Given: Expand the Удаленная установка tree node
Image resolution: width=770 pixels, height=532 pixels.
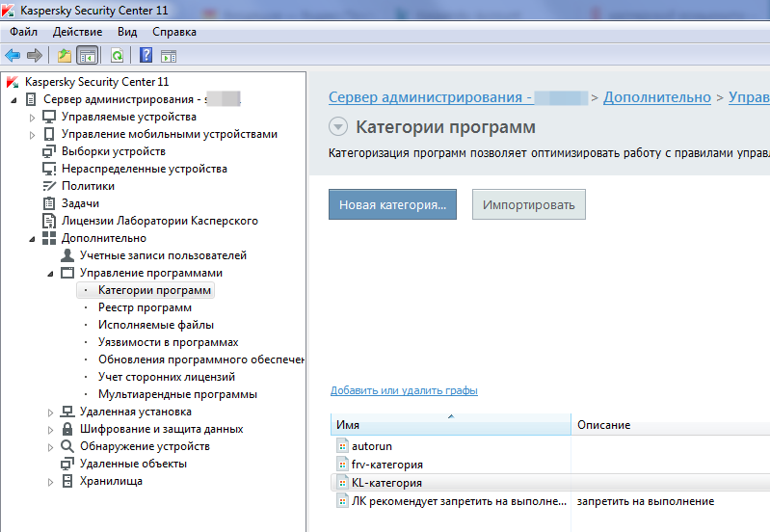Looking at the screenshot, I should tap(50, 412).
